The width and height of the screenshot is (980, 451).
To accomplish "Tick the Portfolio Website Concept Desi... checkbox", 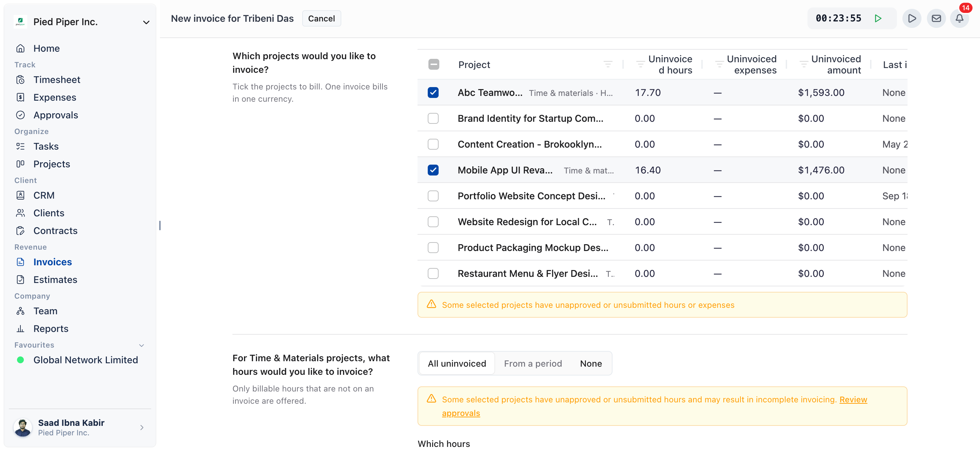I will pyautogui.click(x=433, y=196).
